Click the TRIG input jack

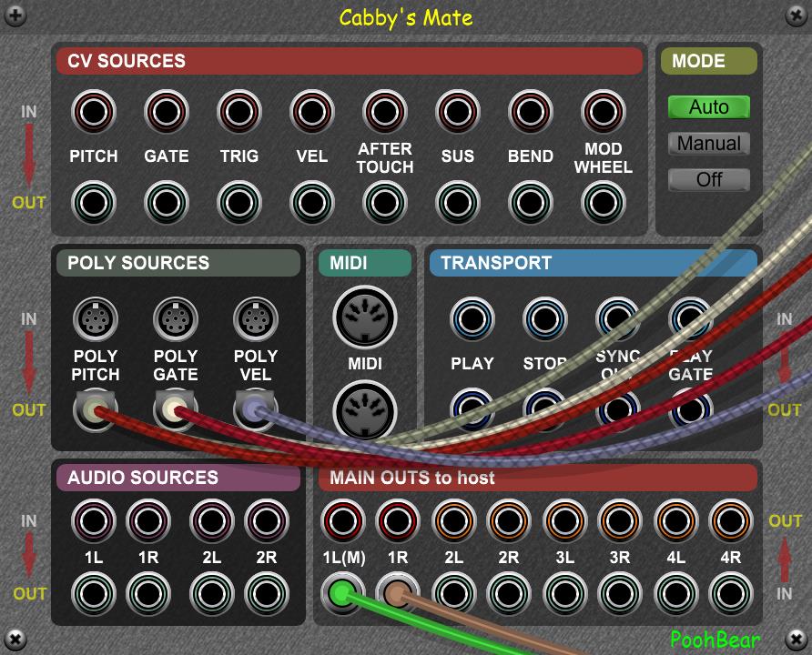point(239,112)
